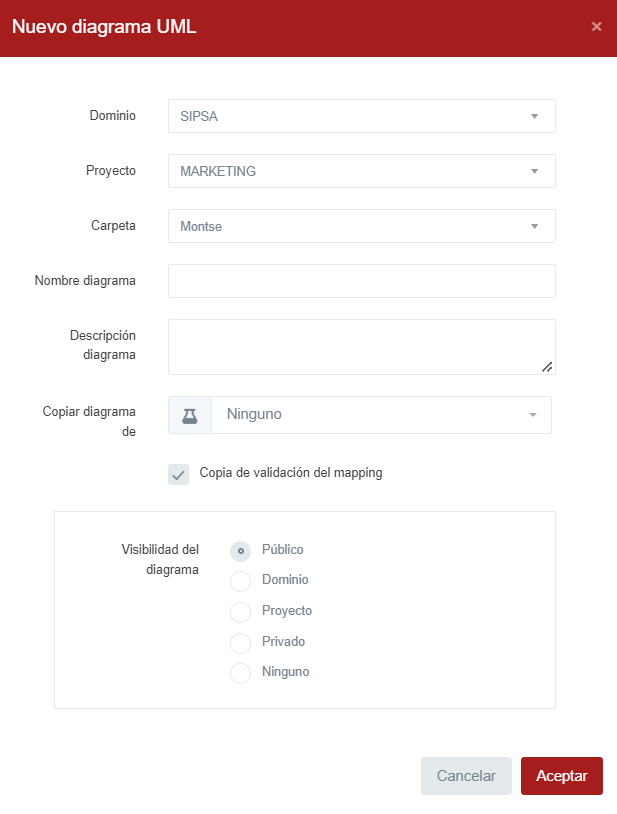Click the Cancelar button
The image size is (617, 814).
tap(466, 776)
